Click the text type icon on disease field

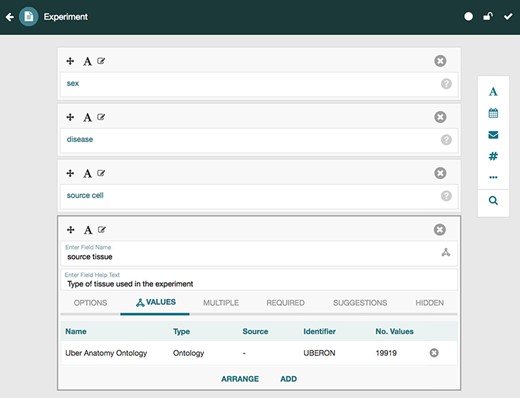pyautogui.click(x=87, y=117)
